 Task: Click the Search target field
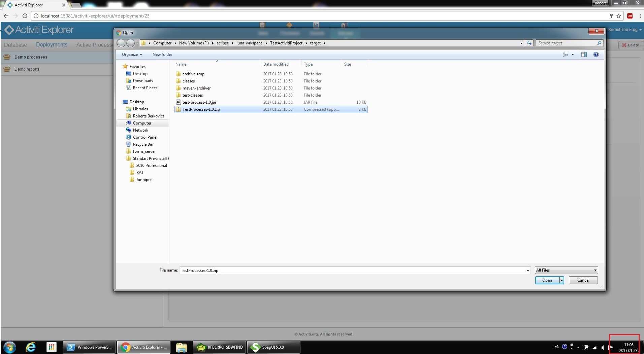pyautogui.click(x=566, y=43)
